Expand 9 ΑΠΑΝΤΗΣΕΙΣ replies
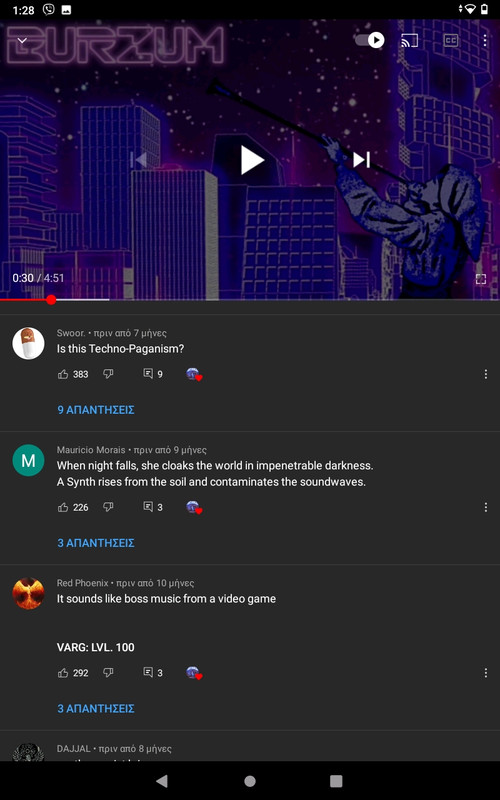This screenshot has width=500, height=800. coord(96,410)
